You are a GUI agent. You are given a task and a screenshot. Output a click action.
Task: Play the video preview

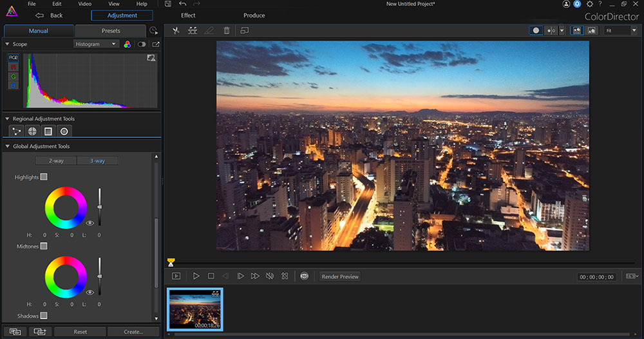coord(196,276)
